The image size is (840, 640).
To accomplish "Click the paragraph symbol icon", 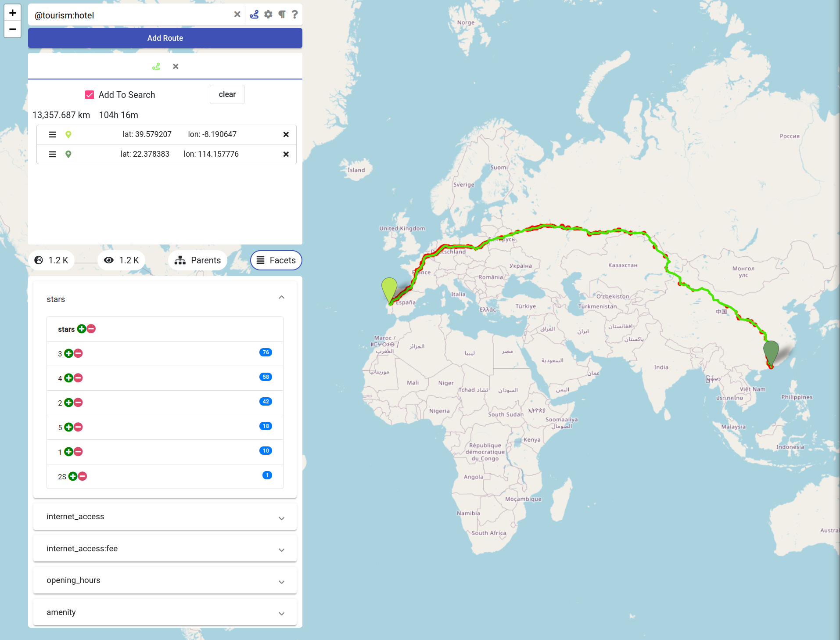I will coord(282,15).
